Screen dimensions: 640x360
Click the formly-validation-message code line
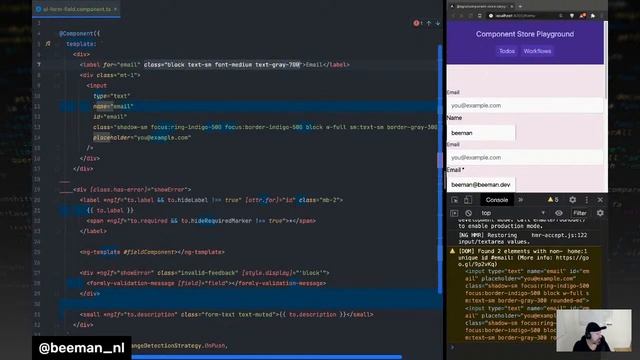click(206, 283)
